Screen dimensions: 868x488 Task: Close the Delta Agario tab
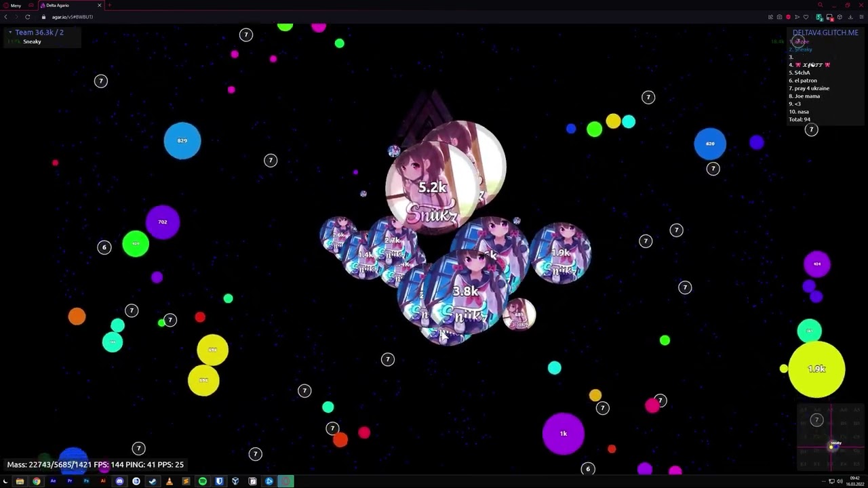99,5
